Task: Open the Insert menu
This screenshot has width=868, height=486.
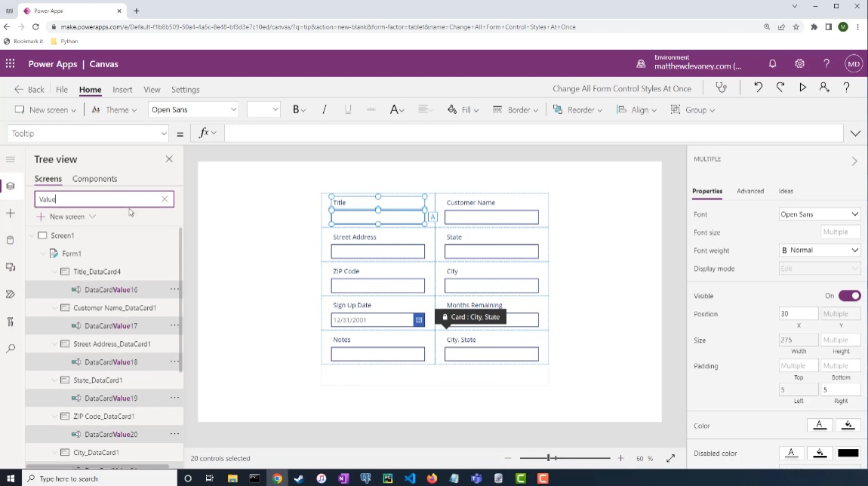Action: tap(122, 90)
